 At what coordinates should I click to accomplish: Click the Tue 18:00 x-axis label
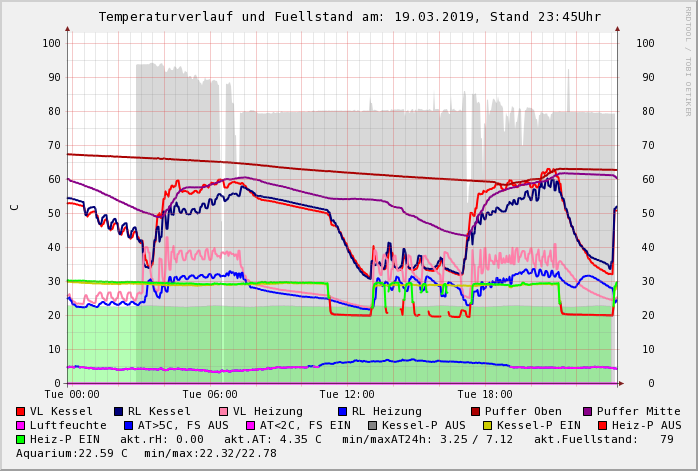point(485,394)
